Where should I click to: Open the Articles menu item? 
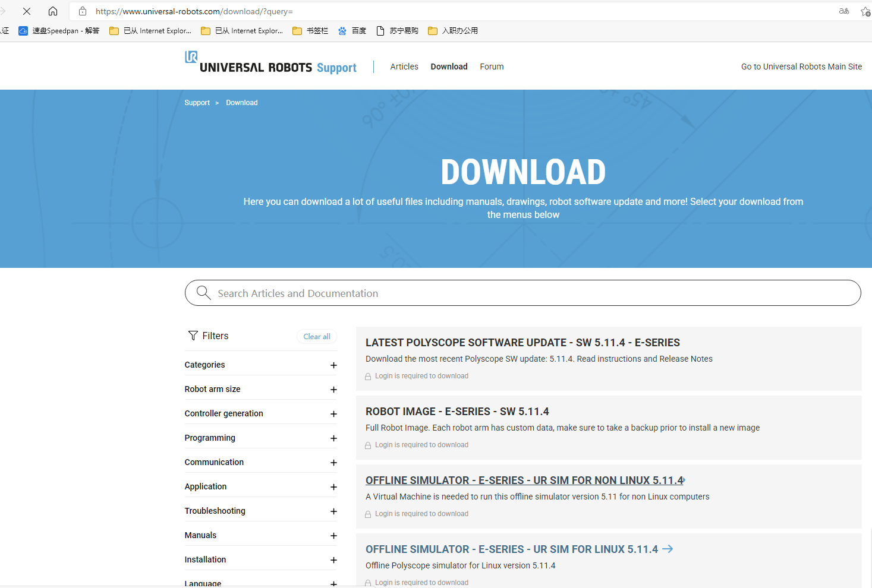coord(404,67)
